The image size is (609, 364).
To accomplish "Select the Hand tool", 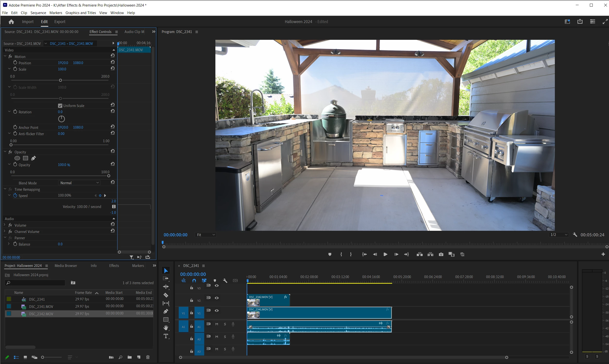I will (166, 328).
